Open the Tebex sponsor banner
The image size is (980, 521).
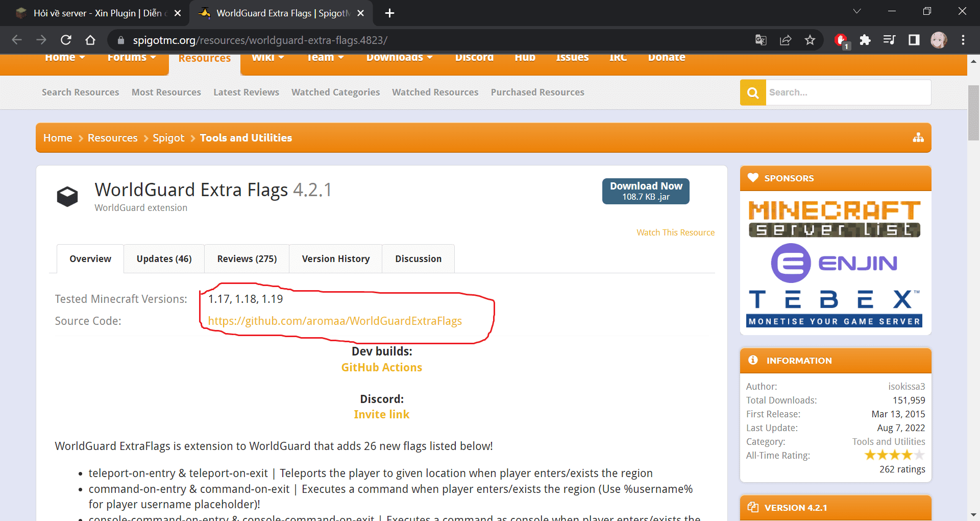pos(835,307)
